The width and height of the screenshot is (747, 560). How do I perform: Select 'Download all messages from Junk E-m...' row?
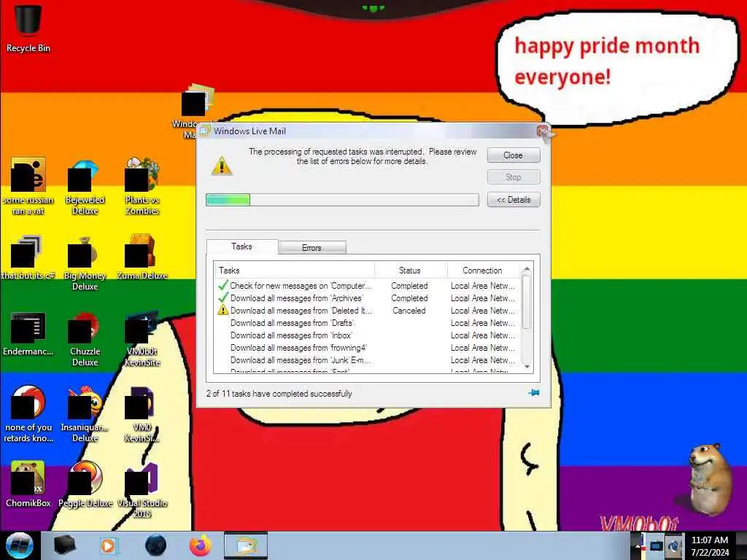[368, 360]
